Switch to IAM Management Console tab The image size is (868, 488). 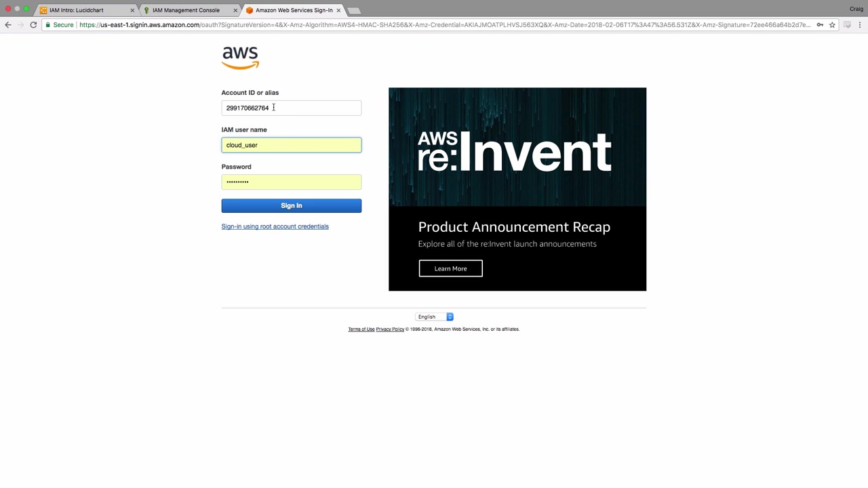(190, 10)
